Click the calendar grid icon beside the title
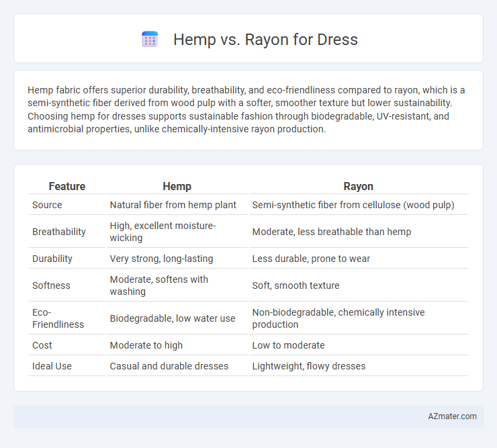The height and width of the screenshot is (448, 497). (x=150, y=40)
